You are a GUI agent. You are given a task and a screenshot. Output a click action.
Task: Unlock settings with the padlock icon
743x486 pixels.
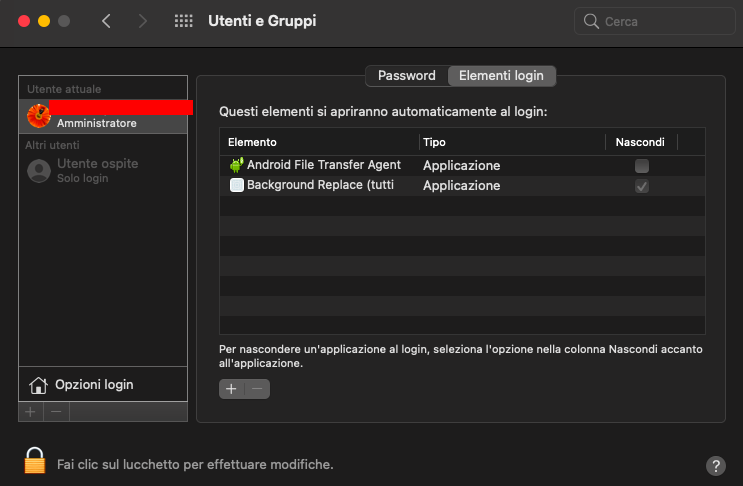[x=35, y=460]
